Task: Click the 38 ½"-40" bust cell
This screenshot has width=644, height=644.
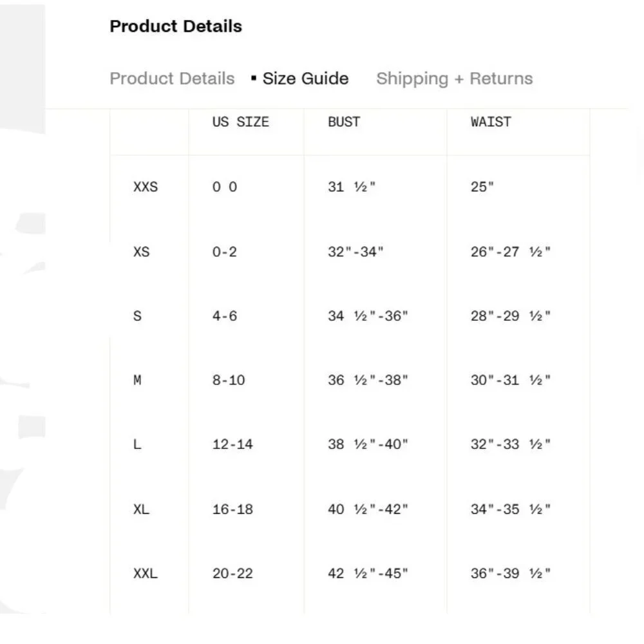Action: pyautogui.click(x=368, y=444)
